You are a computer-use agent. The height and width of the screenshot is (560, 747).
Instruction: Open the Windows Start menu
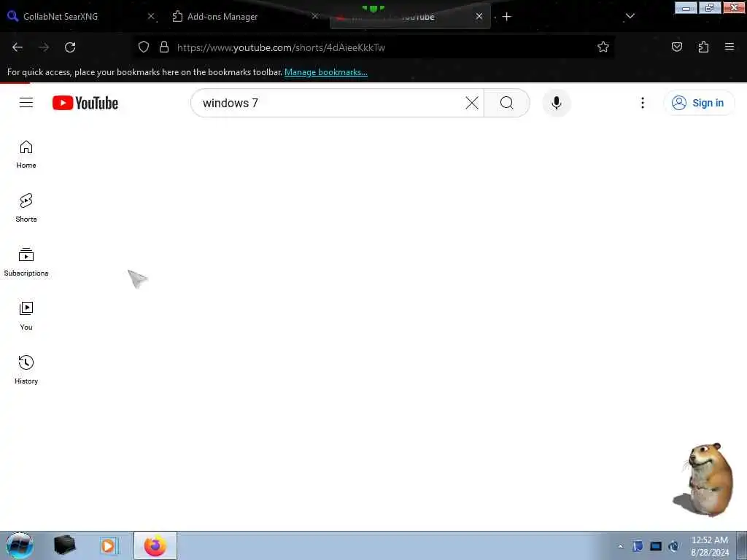point(20,545)
